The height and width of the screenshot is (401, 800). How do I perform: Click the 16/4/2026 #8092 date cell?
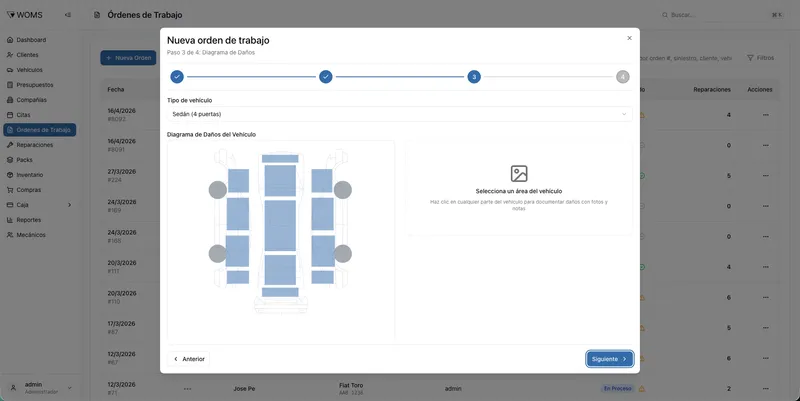[x=121, y=115]
